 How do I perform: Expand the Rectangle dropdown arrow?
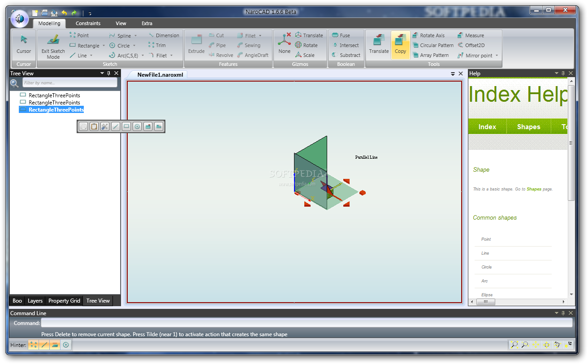tap(104, 46)
